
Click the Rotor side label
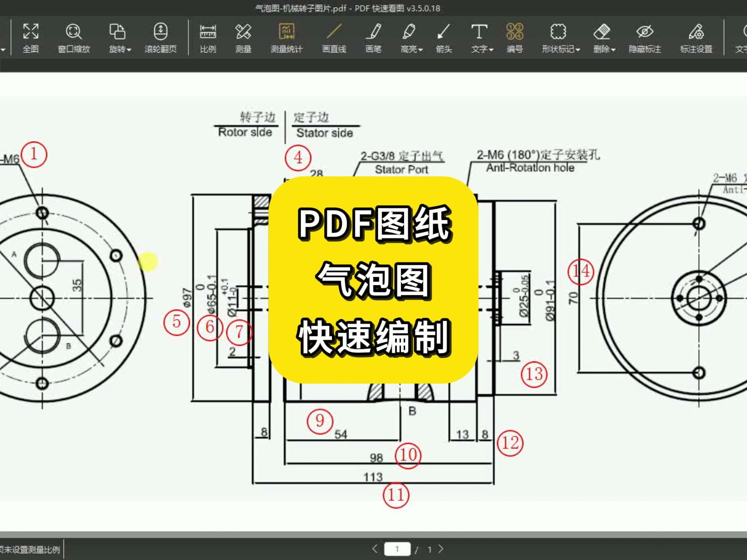245,132
